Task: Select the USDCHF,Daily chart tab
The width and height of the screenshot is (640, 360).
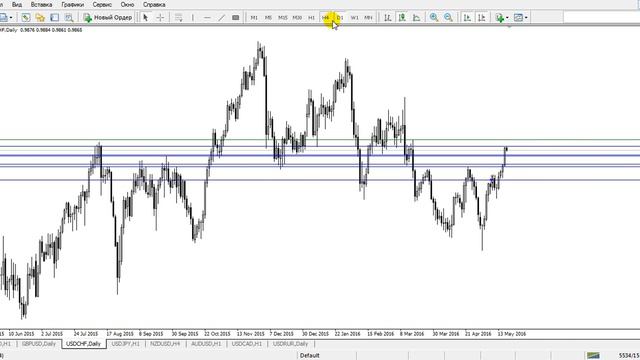Action: coord(83,344)
